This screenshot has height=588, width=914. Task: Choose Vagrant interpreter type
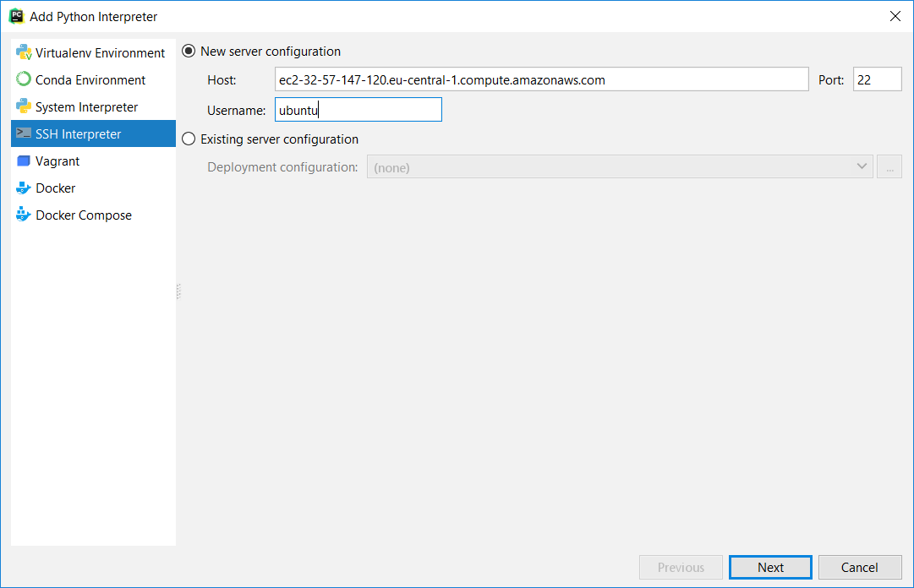tap(93, 161)
